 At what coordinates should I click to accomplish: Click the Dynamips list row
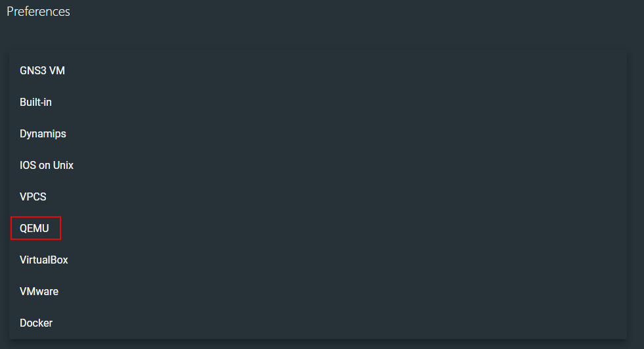(x=318, y=134)
